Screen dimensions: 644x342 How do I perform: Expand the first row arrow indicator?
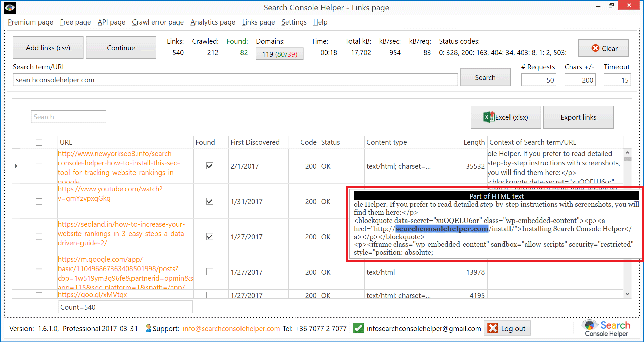pyautogui.click(x=16, y=166)
